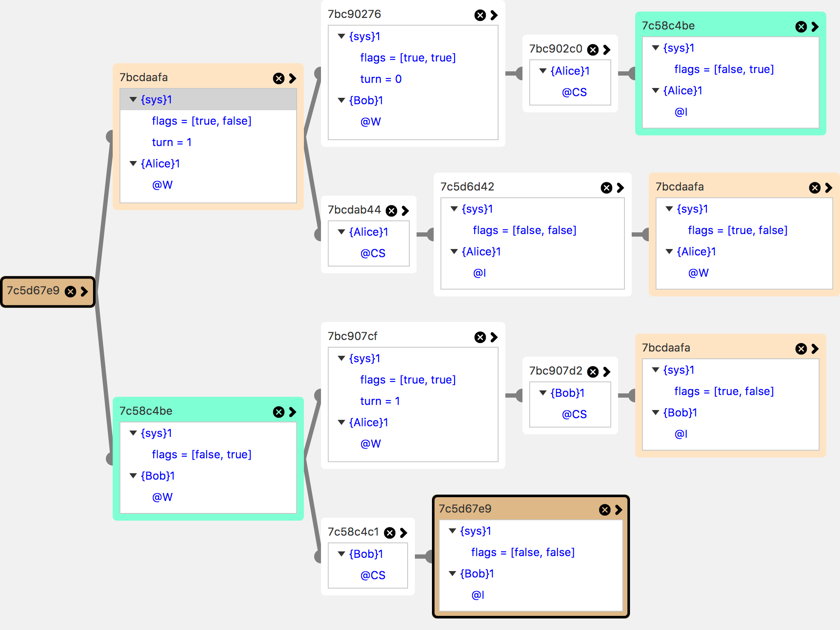The height and width of the screenshot is (630, 840).
Task: Click the chevron arrow on node 7bcdab44
Action: (405, 211)
